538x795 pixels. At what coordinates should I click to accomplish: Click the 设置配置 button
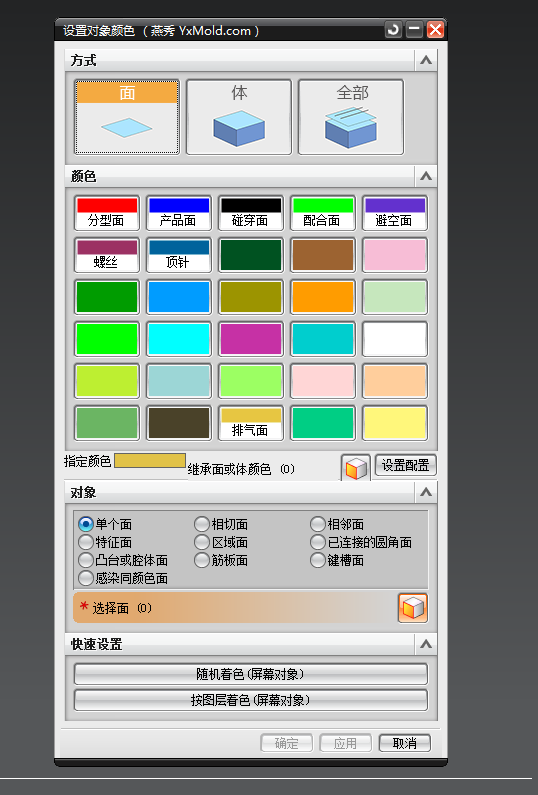click(x=405, y=465)
